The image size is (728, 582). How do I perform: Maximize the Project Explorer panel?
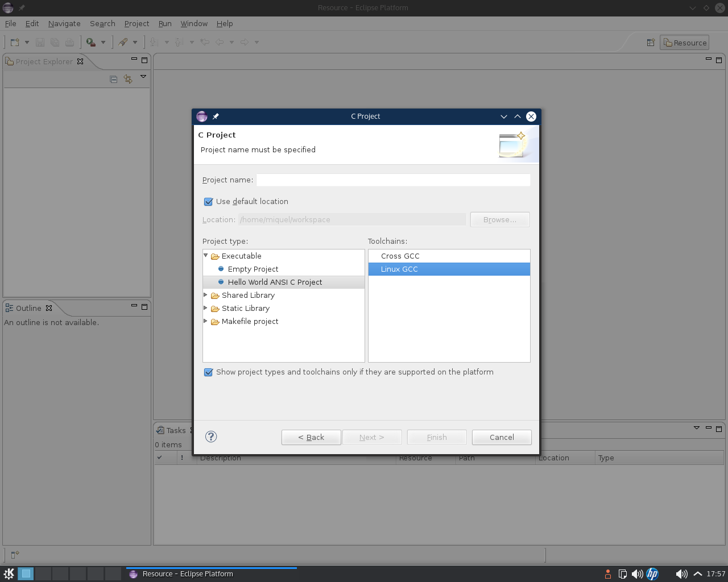[x=144, y=60]
